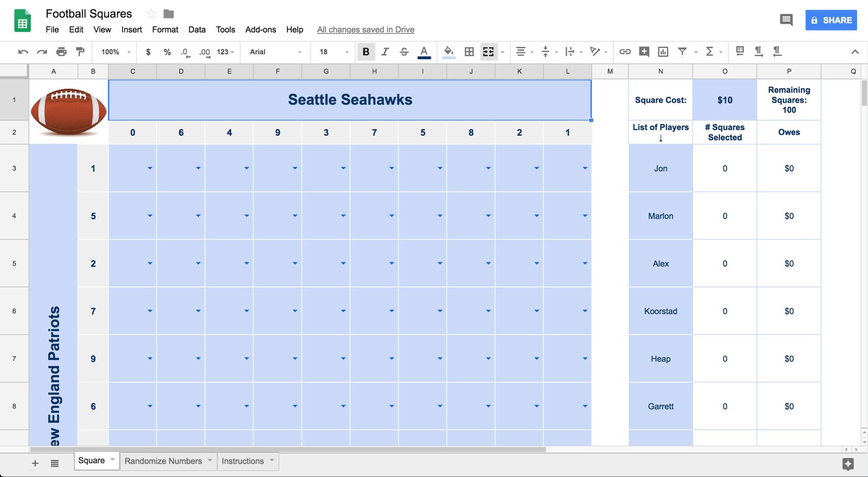This screenshot has width=868, height=477.
Task: Click the Undo arrow icon
Action: [x=23, y=52]
